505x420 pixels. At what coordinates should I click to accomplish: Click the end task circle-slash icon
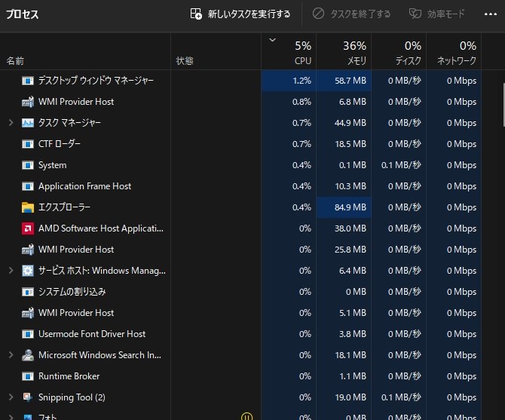tap(318, 14)
